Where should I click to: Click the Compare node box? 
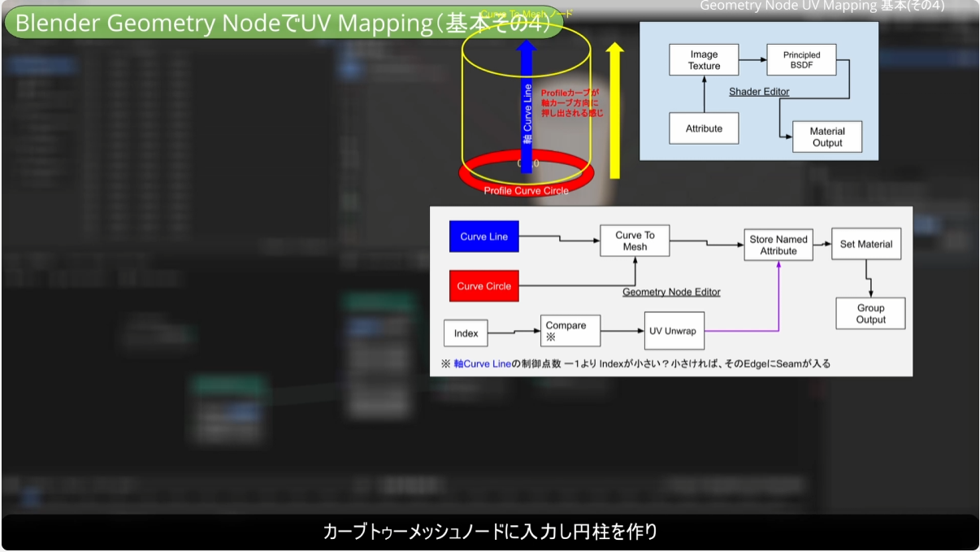[x=570, y=331]
